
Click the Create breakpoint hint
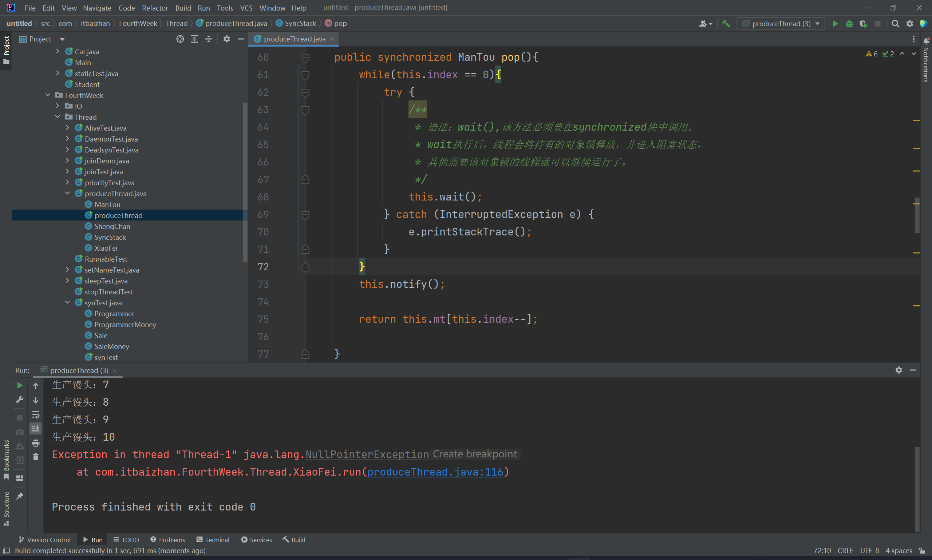point(475,454)
